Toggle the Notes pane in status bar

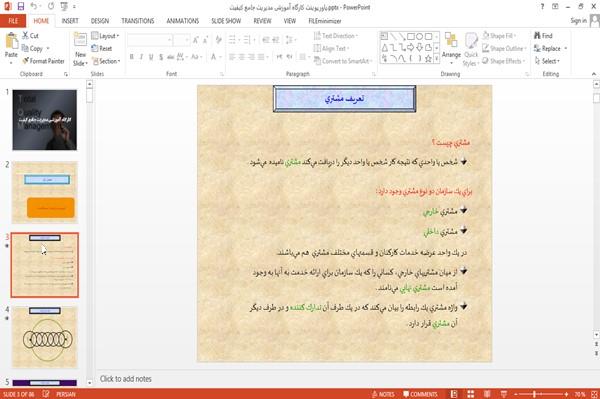(x=383, y=394)
